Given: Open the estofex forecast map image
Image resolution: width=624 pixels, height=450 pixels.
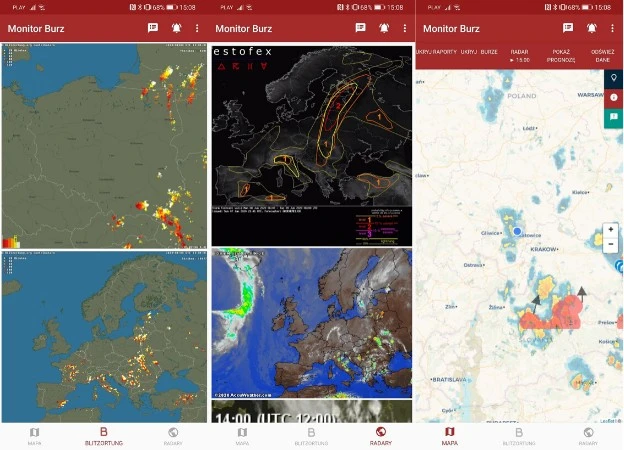Looking at the screenshot, I should (x=311, y=145).
